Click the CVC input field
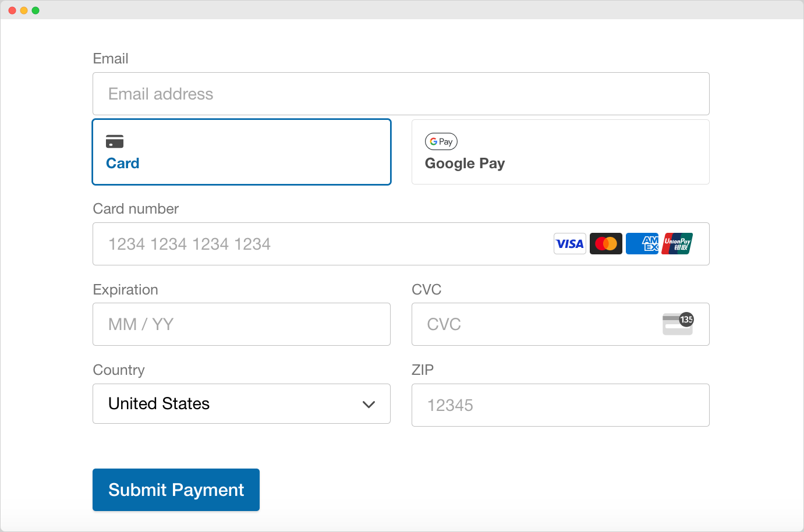Screen dimensions: 804x532 [524, 324]
